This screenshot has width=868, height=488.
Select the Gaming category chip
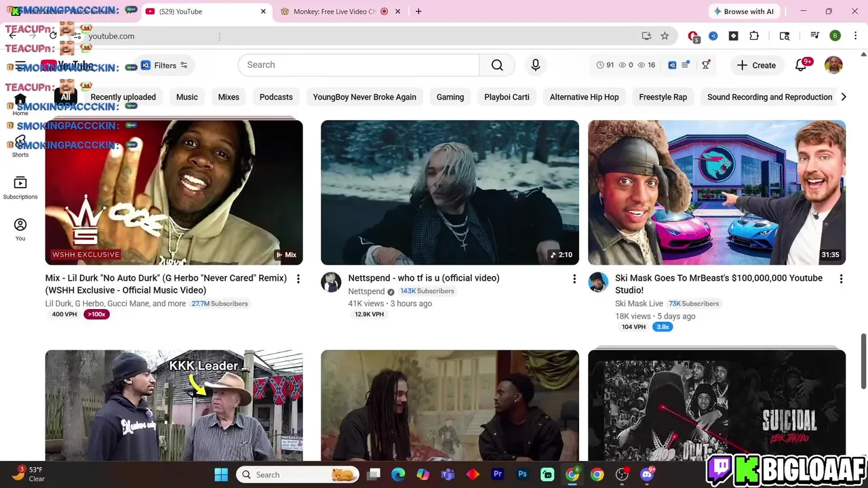coord(450,97)
